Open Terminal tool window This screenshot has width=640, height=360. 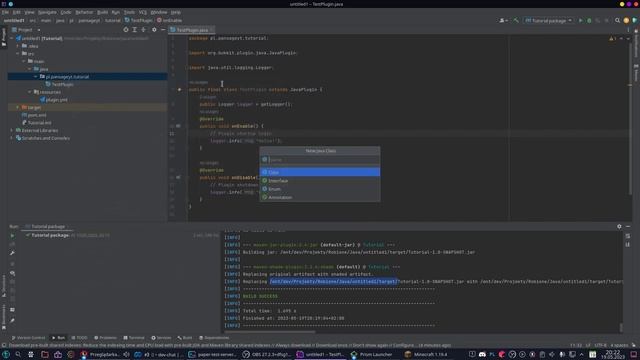click(x=134, y=338)
